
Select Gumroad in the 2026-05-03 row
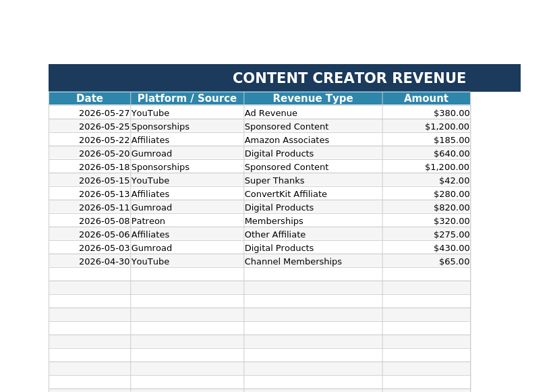coord(187,248)
